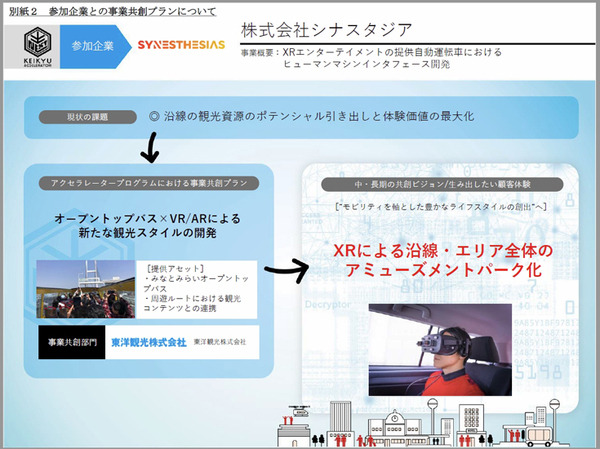Click the downward black hand-drawn arrow
This screenshot has width=600, height=449.
pos(149,149)
